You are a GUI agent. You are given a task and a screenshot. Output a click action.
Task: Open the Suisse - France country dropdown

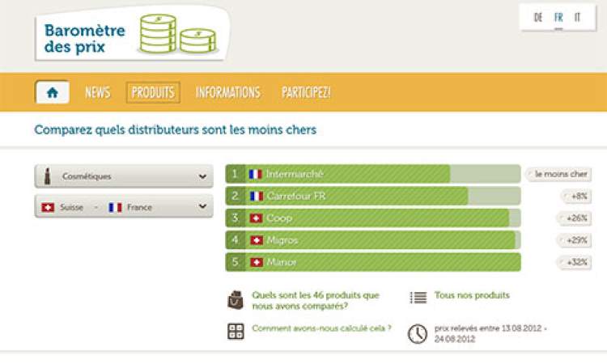[x=124, y=206]
